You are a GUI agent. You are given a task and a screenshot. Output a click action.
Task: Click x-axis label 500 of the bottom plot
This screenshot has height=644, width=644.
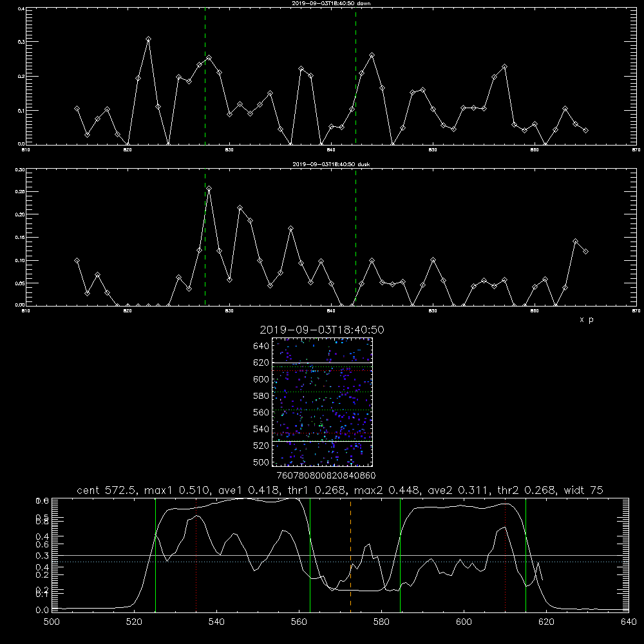coord(52,622)
